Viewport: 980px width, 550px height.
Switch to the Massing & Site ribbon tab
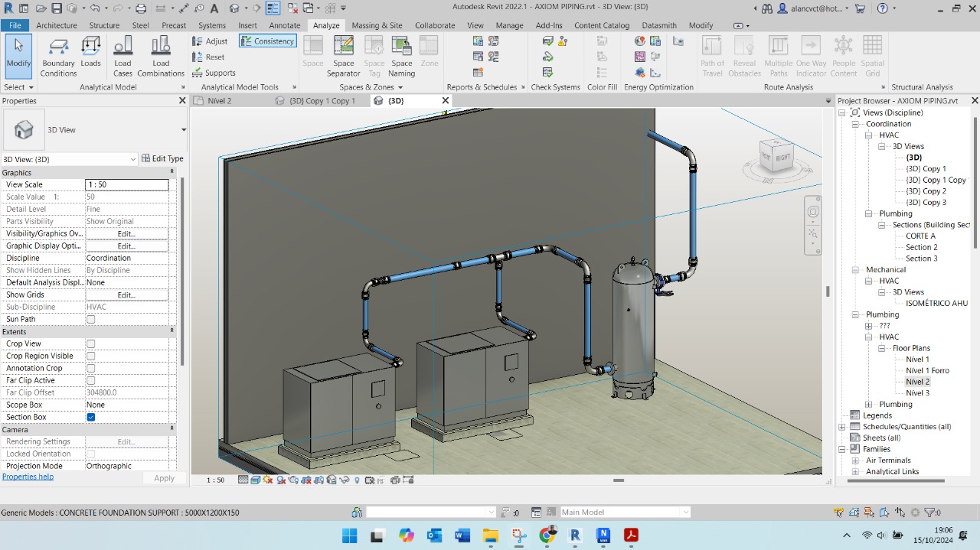tap(377, 25)
